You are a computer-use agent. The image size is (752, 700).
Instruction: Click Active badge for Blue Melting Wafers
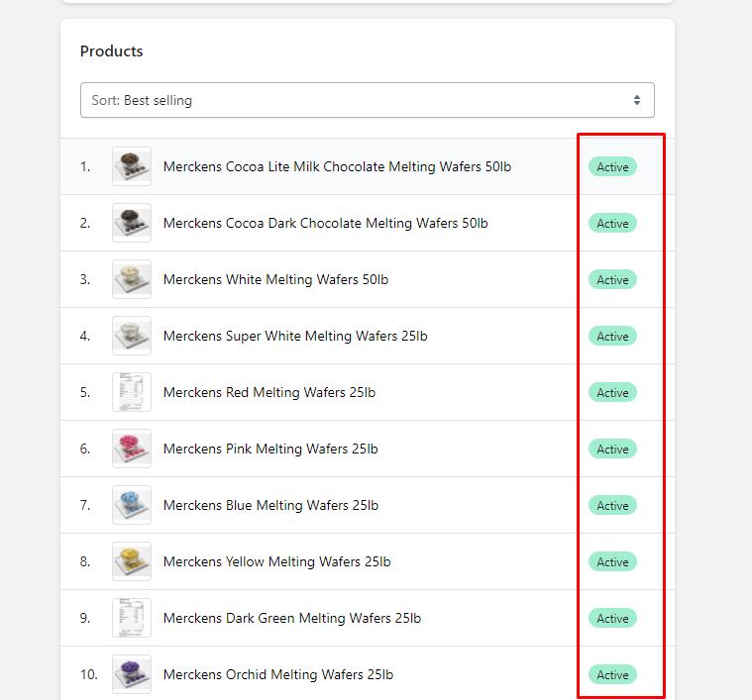click(x=612, y=506)
